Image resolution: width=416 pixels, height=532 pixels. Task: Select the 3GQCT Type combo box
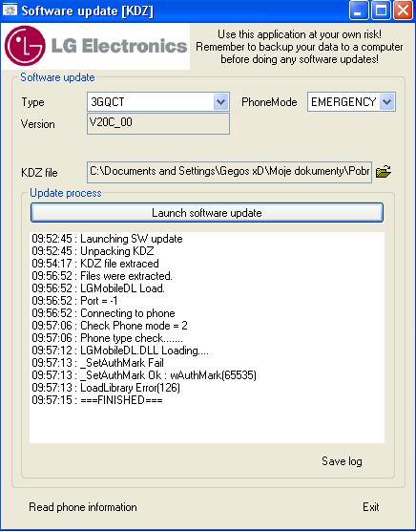pos(158,102)
